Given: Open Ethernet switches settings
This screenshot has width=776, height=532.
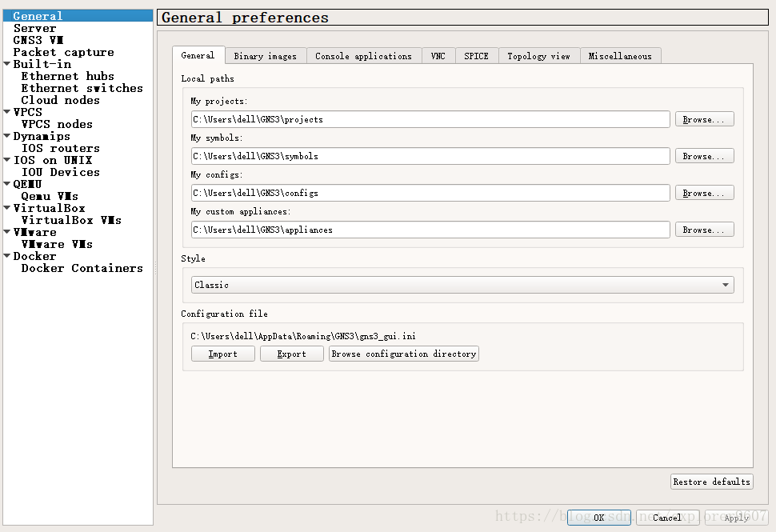Looking at the screenshot, I should [82, 88].
